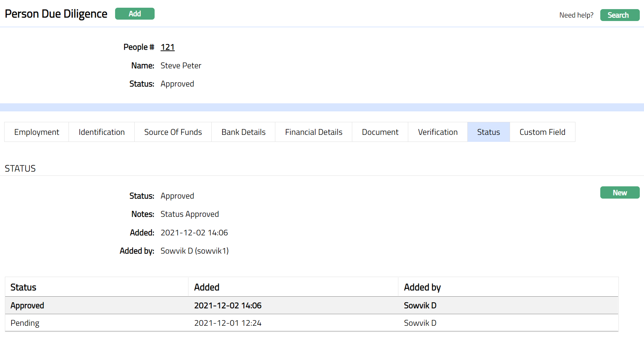Open the Identification tab
The width and height of the screenshot is (644, 338).
[101, 132]
